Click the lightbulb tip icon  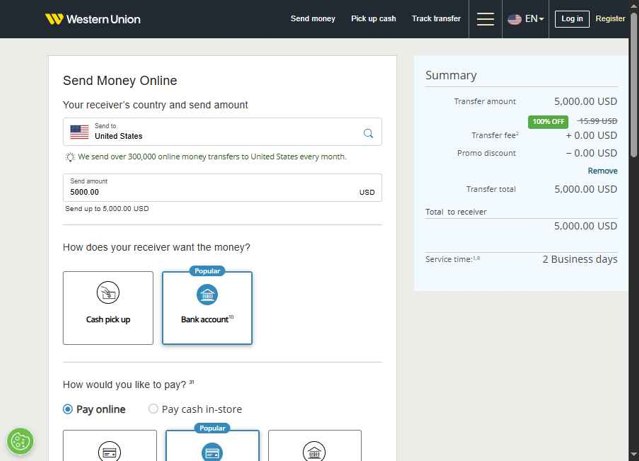click(x=70, y=157)
